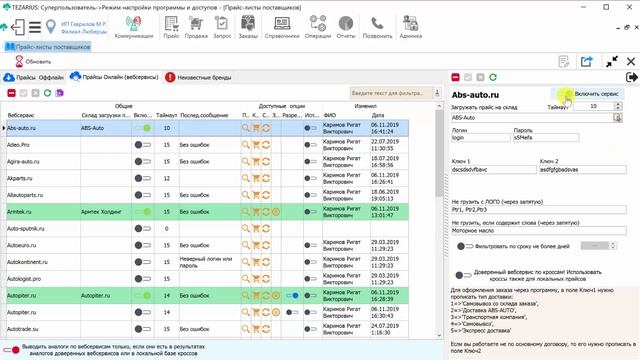Switch to Прайсы Онлайн (вебсервисы) tab
Screen dimensions: 640x360
114,77
